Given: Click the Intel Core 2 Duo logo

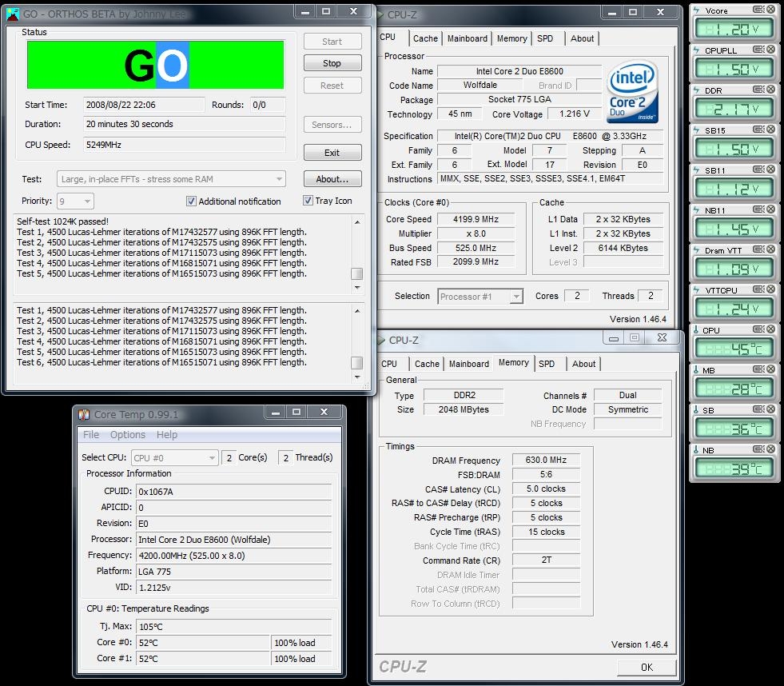Looking at the screenshot, I should click(x=633, y=92).
